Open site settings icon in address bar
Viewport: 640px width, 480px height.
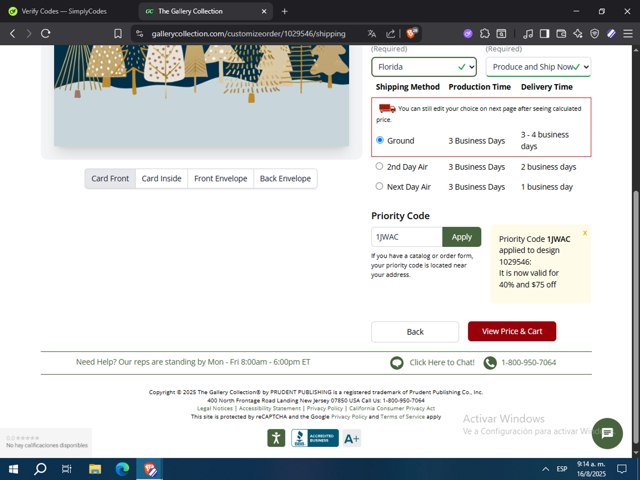tap(140, 33)
